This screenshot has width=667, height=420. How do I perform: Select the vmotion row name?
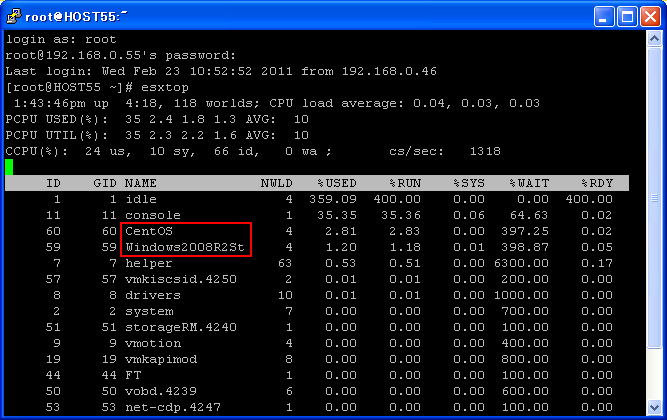153,343
